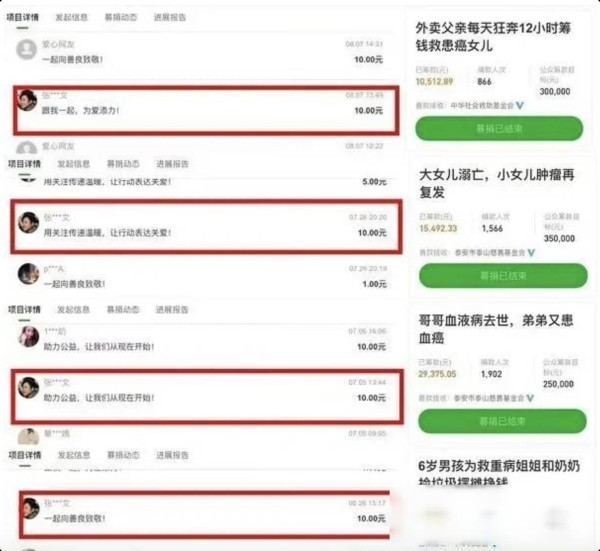
Task: Click 张***文 avatar dated 07.05 13:44
Action: tap(29, 387)
